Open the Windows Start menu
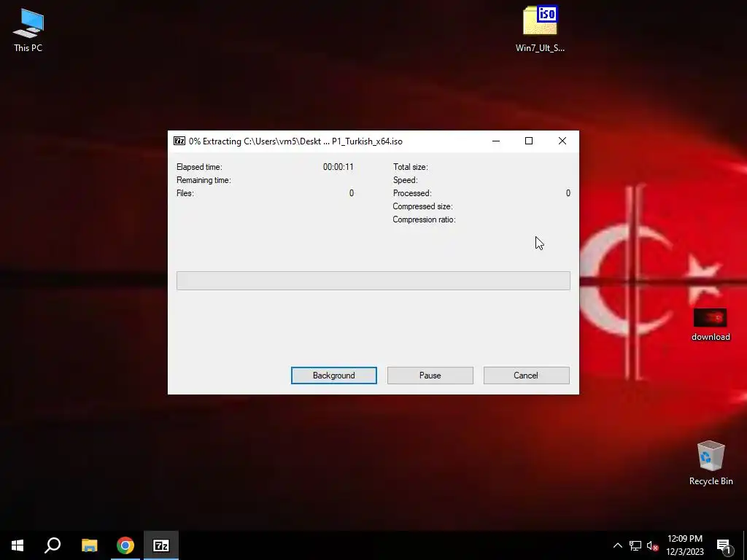 click(18, 545)
